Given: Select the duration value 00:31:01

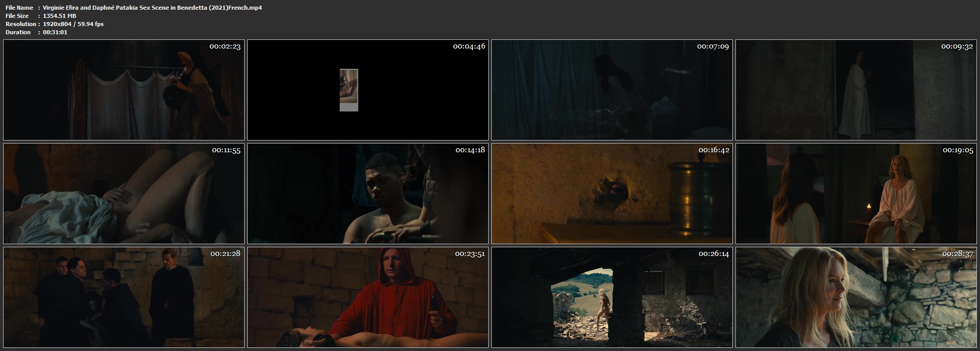Looking at the screenshot, I should pyautogui.click(x=55, y=32).
